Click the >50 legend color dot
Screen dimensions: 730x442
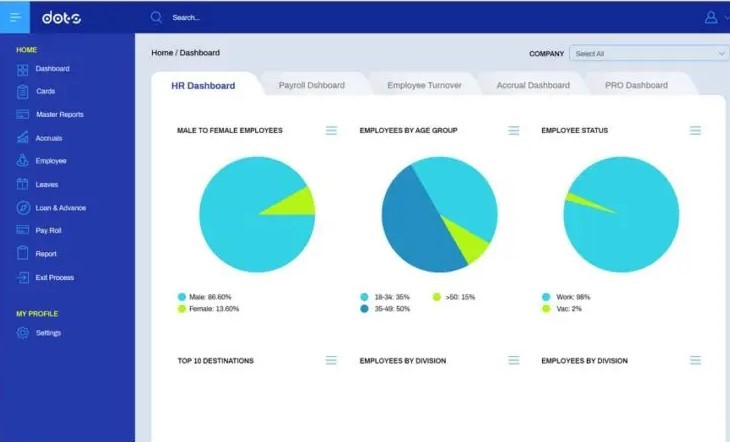tap(437, 297)
